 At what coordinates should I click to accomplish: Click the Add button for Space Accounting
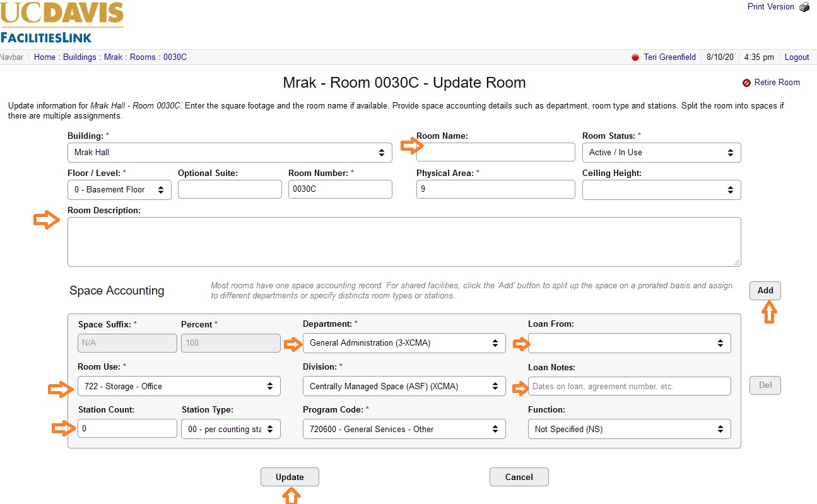[765, 290]
